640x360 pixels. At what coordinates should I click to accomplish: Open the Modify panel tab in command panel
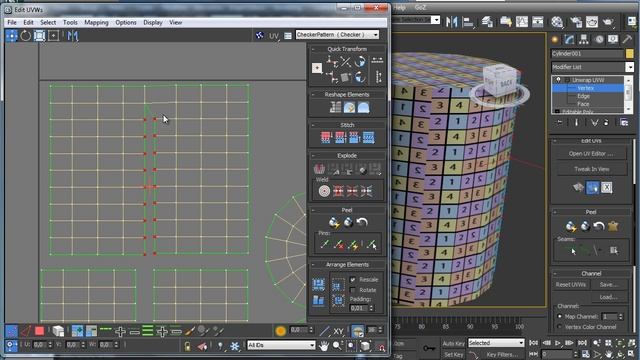coord(569,39)
